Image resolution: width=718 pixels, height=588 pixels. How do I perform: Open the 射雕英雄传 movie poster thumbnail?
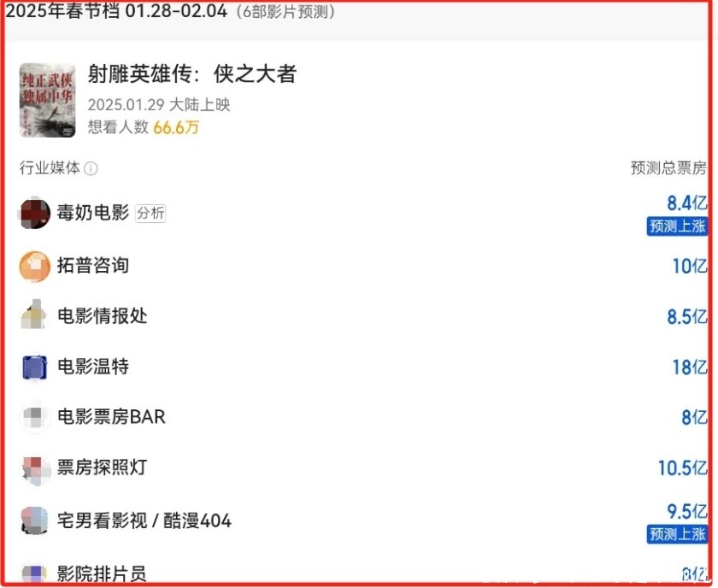(47, 100)
